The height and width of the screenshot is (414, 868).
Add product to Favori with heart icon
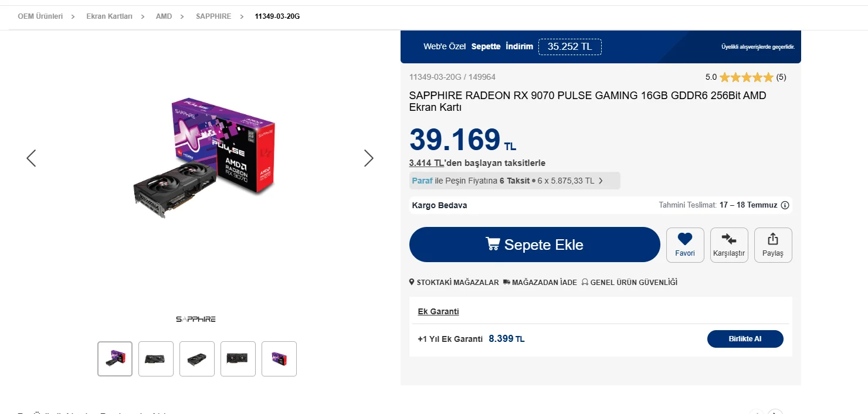point(685,245)
